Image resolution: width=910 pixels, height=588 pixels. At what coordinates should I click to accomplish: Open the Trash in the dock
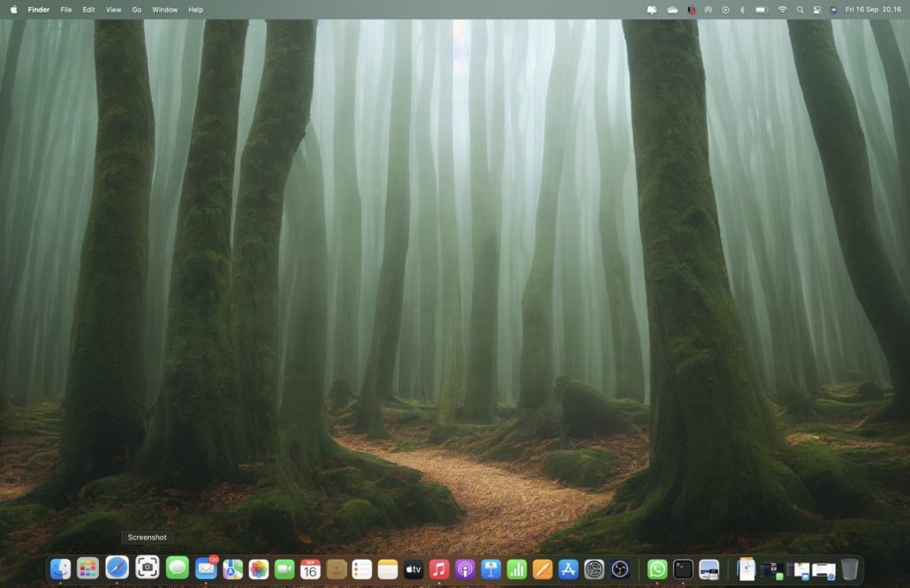coord(849,569)
